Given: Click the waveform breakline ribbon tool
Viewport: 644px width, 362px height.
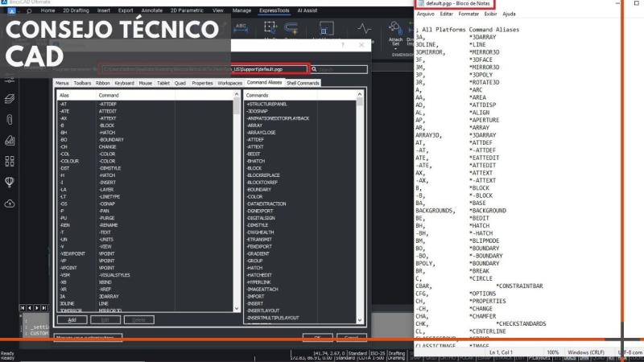Looking at the screenshot, I should (x=364, y=28).
